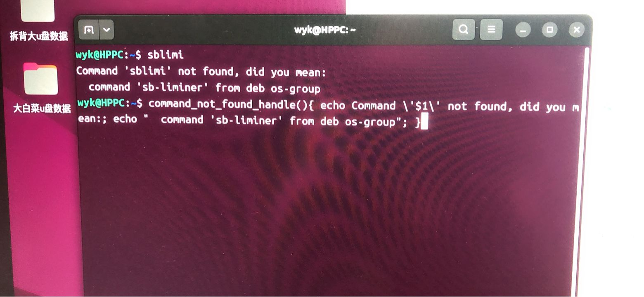Minimize the terminal window
Viewport: 644px width, 297px height.
[x=523, y=30]
